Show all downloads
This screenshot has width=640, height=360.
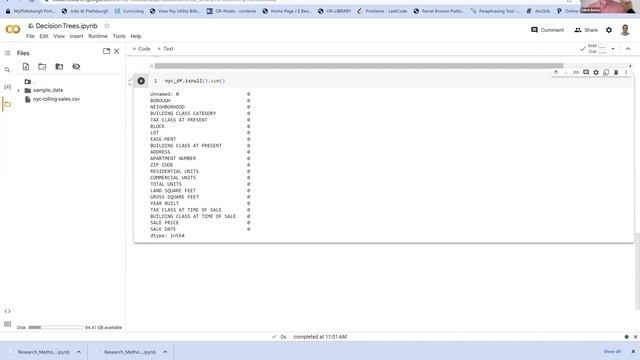tap(612, 351)
